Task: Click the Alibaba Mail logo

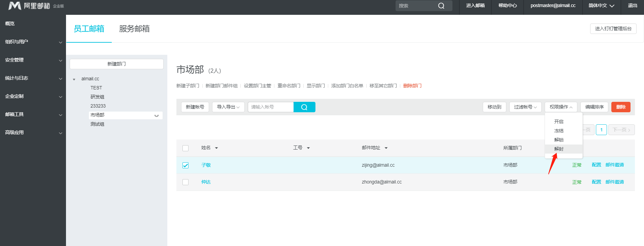Action: (x=29, y=6)
